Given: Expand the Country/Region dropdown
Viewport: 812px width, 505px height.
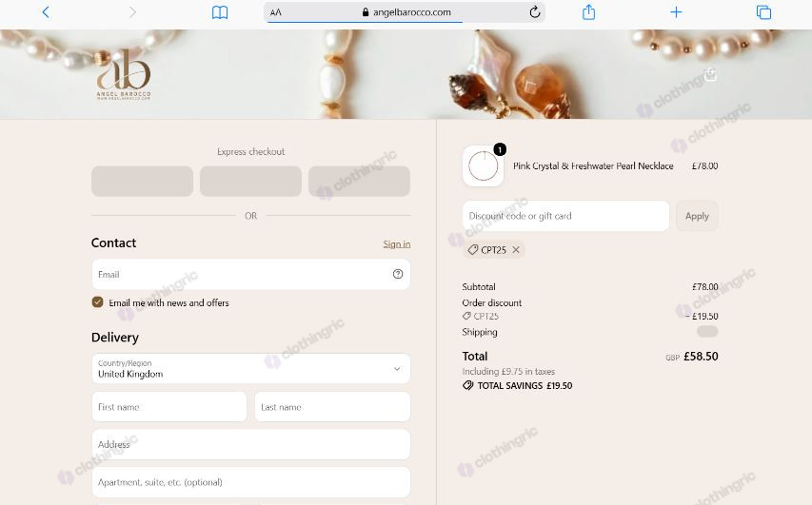Looking at the screenshot, I should 250,369.
